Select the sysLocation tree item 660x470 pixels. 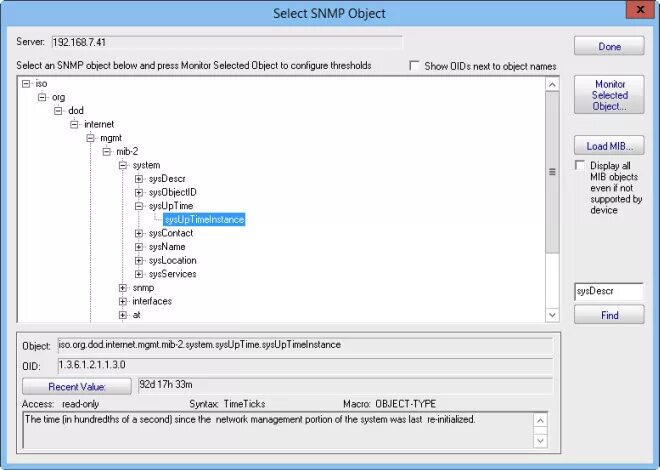[173, 260]
